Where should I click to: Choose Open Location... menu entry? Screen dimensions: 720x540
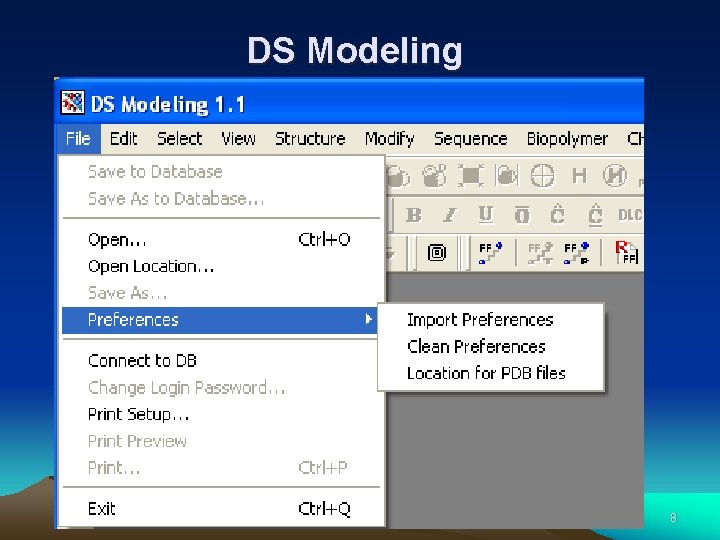tap(221, 266)
